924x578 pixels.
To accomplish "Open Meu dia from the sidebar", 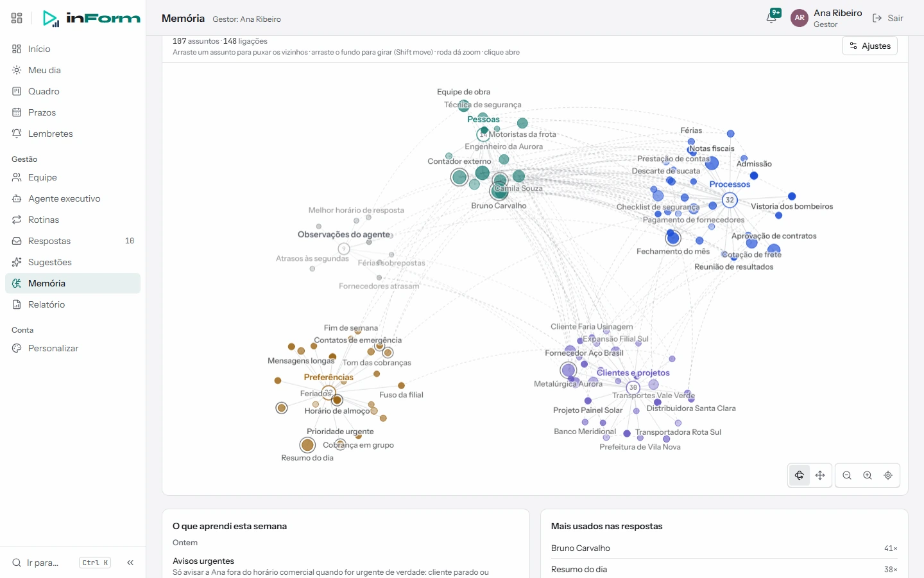I will 73,70.
